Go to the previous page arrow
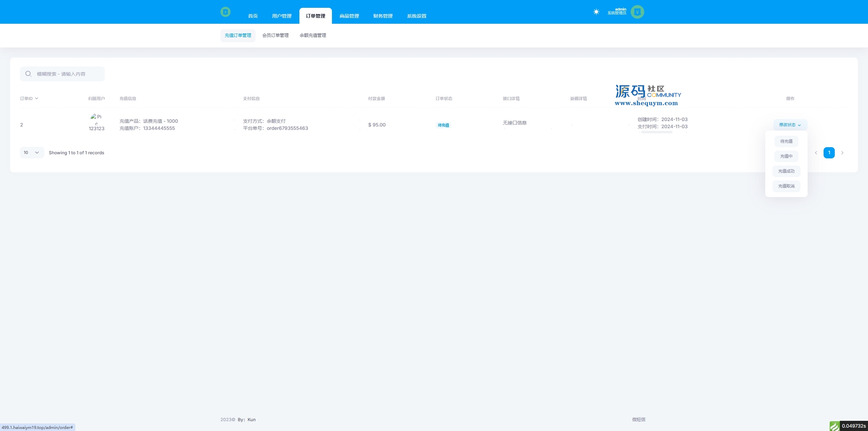This screenshot has width=868, height=431. (x=816, y=153)
